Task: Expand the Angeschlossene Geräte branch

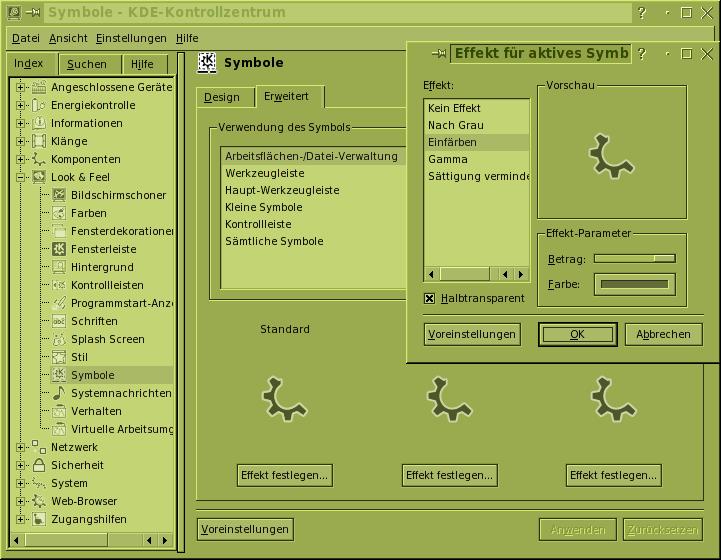Action: [x=20, y=87]
